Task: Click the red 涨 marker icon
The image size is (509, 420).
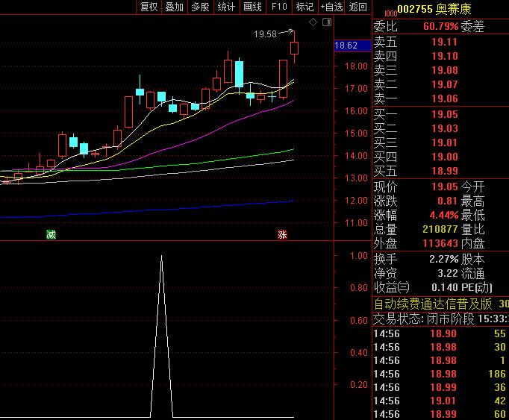Action: tap(282, 234)
